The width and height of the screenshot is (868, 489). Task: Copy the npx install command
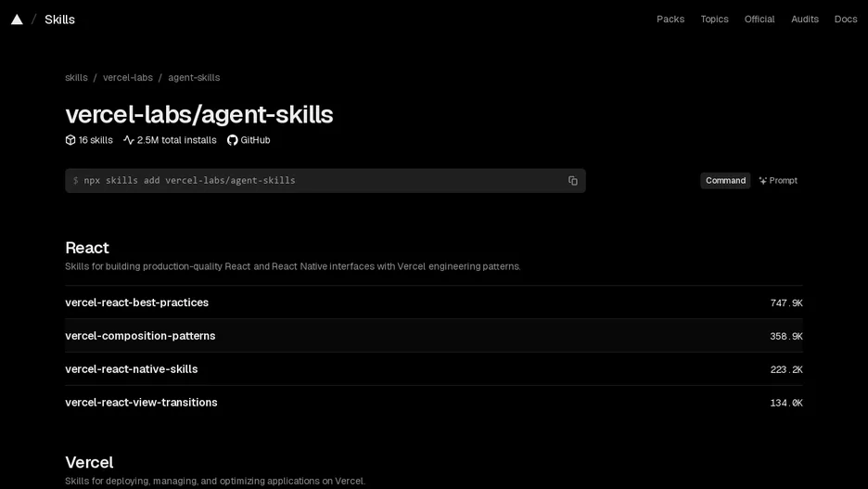pos(573,181)
